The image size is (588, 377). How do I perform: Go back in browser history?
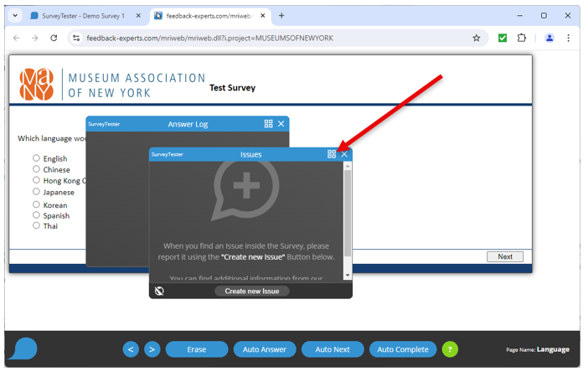pos(17,38)
